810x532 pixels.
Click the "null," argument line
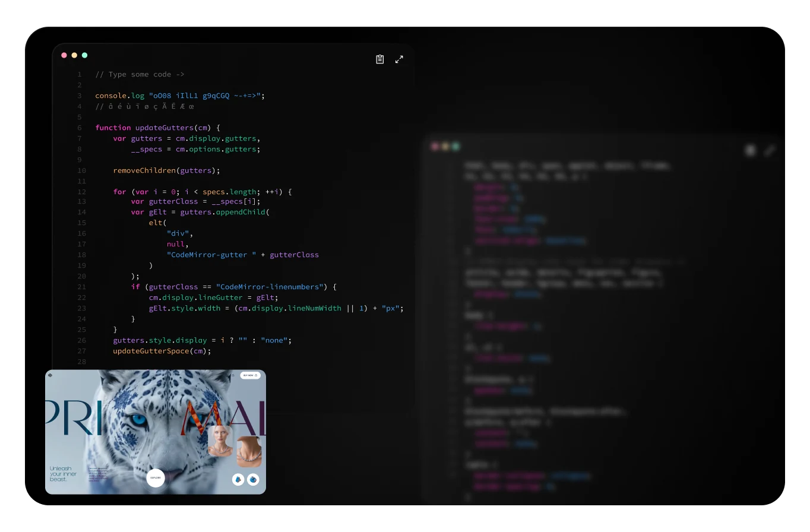pyautogui.click(x=178, y=244)
